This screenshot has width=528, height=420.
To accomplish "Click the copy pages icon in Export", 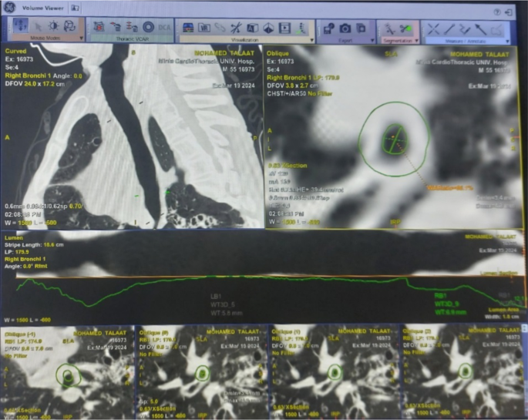I will (362, 29).
